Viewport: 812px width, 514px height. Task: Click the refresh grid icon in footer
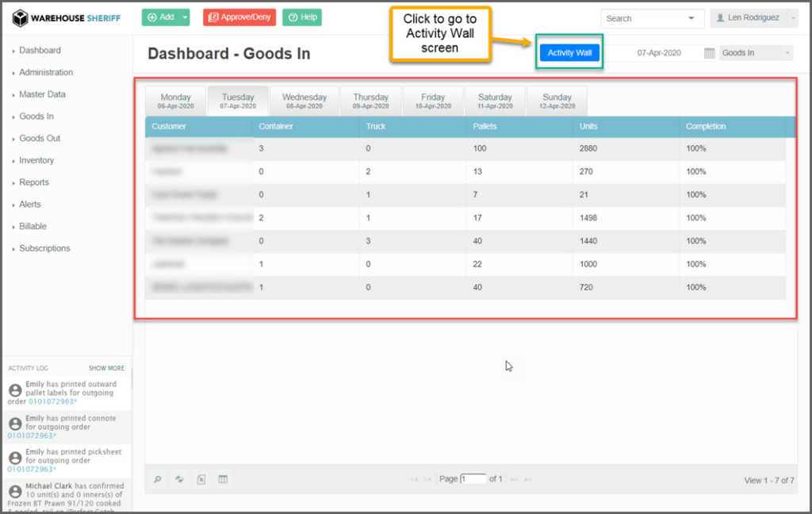tap(179, 479)
